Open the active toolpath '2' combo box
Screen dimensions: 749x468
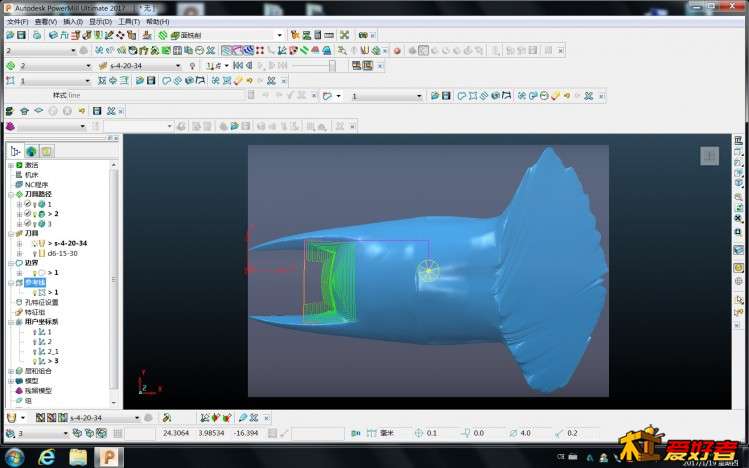88,66
